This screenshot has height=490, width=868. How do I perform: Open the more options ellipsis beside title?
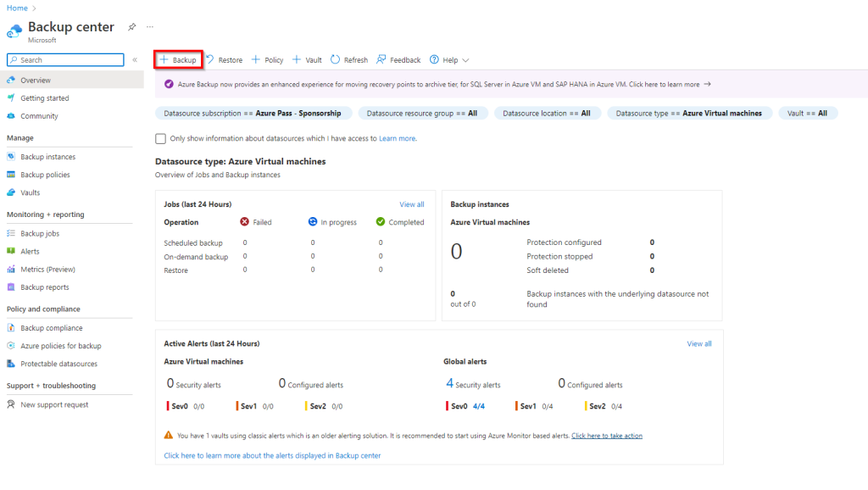point(150,26)
